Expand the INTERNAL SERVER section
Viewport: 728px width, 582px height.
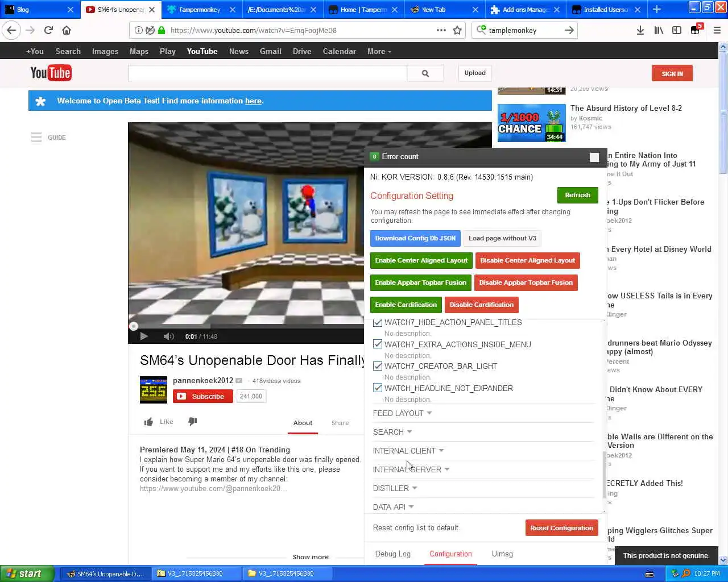pyautogui.click(x=411, y=469)
